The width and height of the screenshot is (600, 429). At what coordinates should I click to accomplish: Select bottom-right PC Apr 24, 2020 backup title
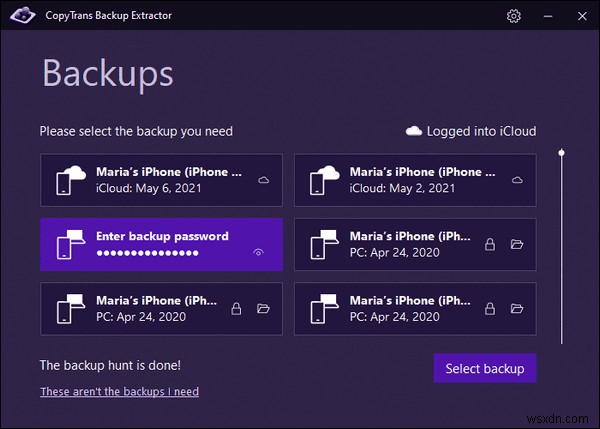click(410, 301)
